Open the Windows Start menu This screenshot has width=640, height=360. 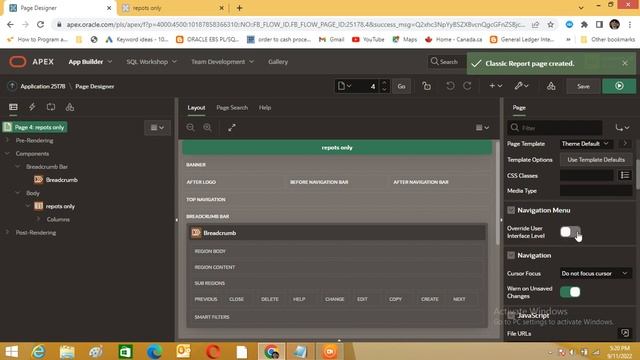pos(12,351)
